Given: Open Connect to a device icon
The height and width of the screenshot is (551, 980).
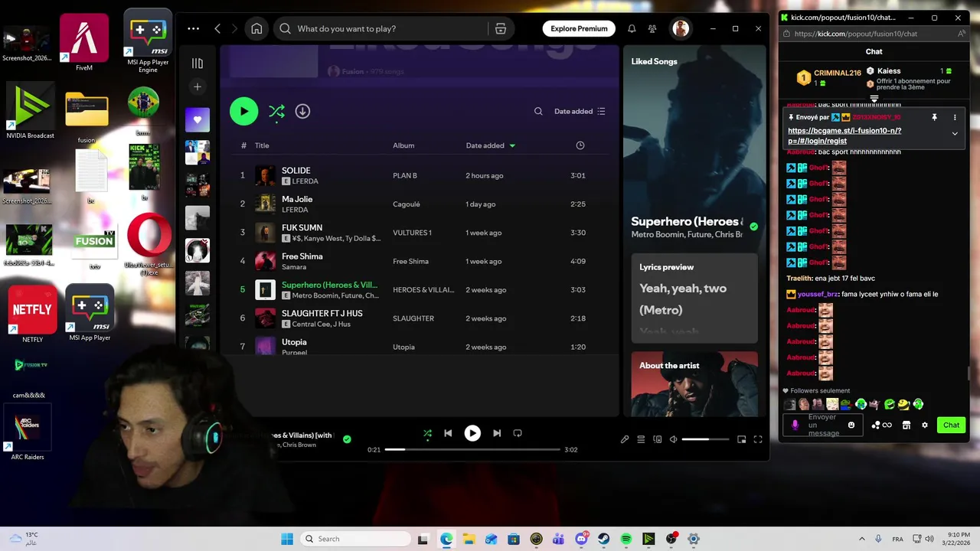Looking at the screenshot, I should point(658,439).
